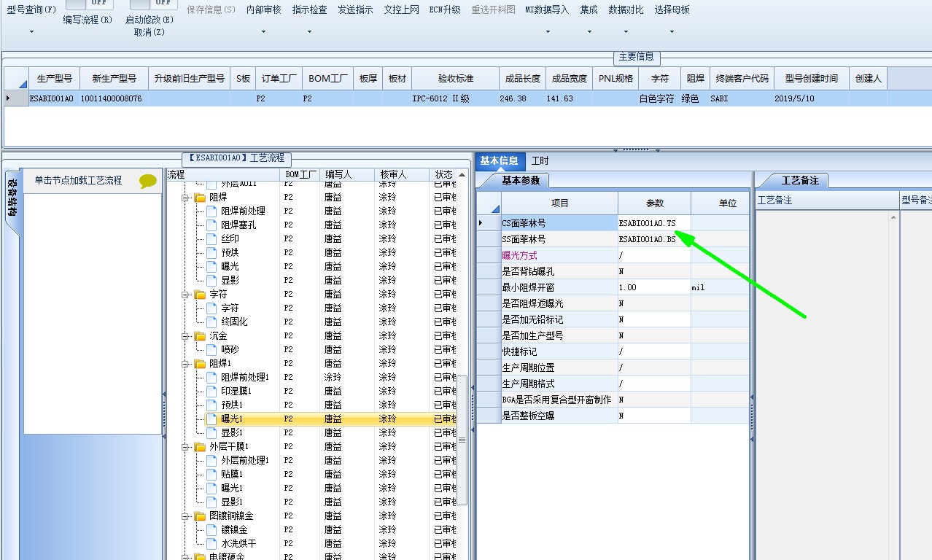Screen dimensions: 932x560
Task: Click the 取消(Z) button
Action: point(149,32)
